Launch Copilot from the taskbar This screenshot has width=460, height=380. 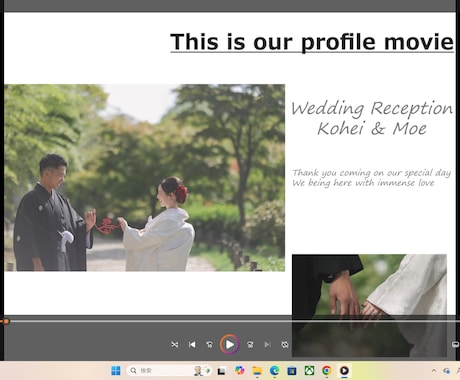click(239, 370)
